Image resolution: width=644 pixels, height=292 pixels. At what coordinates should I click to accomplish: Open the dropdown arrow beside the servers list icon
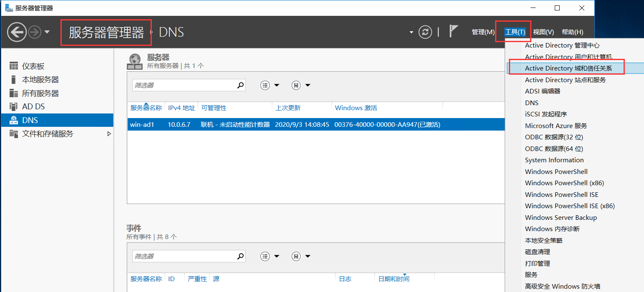click(277, 85)
